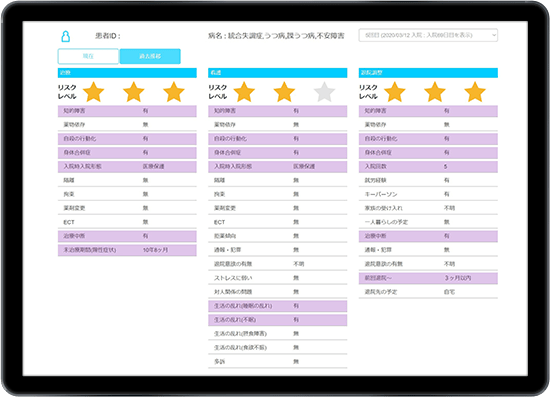Viewport: 550px width, 397px height.
Task: Click the 多訴 row
Action: [277, 362]
